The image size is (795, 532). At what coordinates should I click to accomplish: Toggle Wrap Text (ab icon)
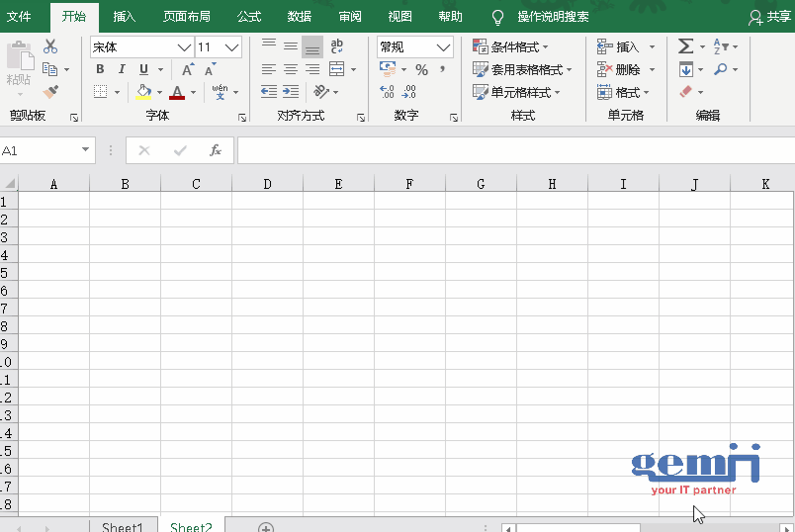click(x=337, y=46)
